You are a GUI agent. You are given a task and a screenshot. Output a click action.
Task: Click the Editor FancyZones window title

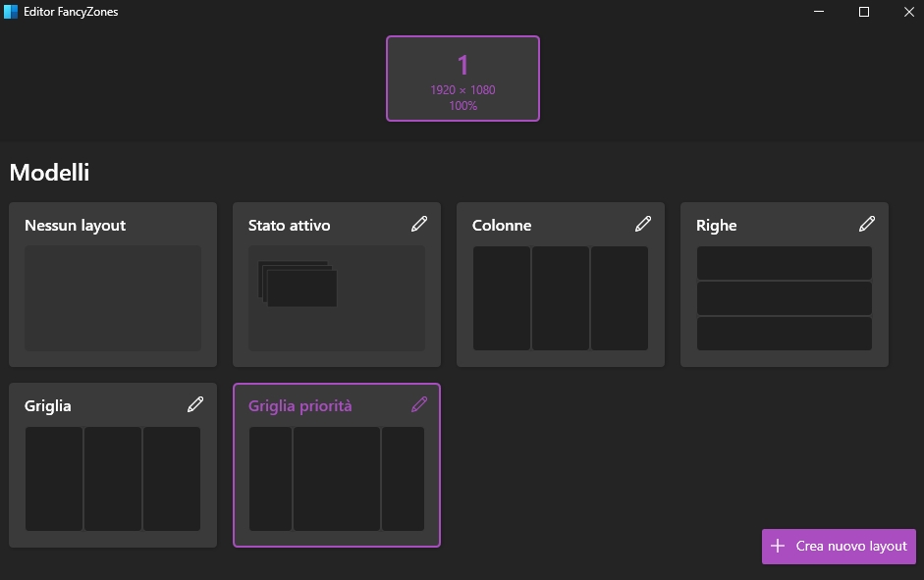point(71,12)
